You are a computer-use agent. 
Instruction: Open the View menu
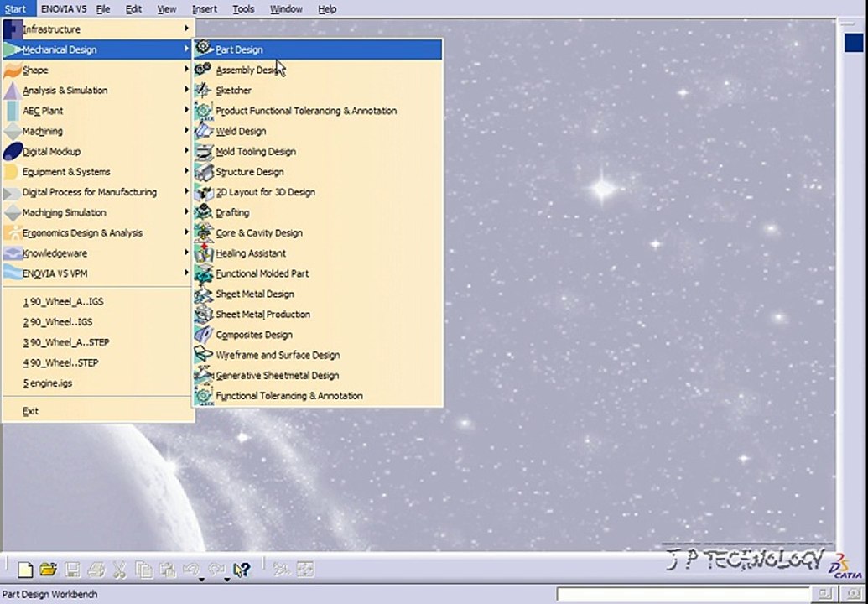coord(167,9)
